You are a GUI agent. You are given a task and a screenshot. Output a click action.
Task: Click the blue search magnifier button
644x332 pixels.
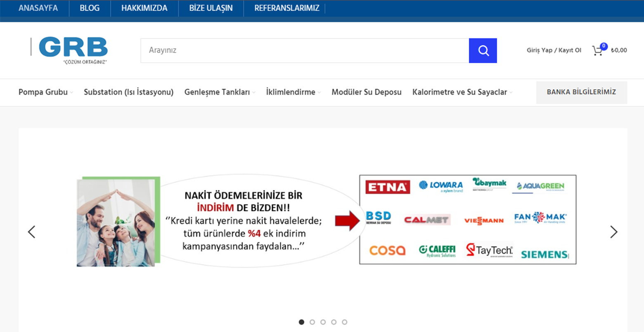(483, 51)
